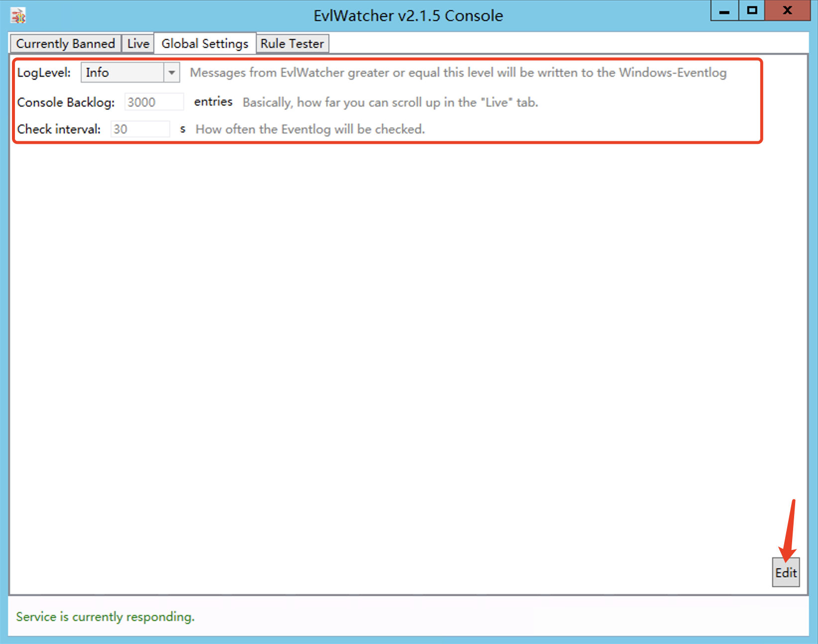The width and height of the screenshot is (818, 644).
Task: Click the 'How often the Eventlog' description
Action: click(x=310, y=129)
